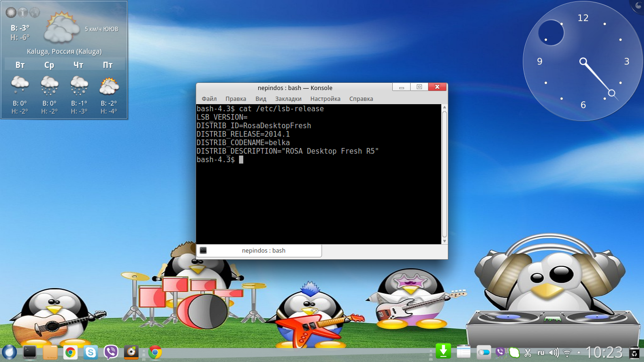Open the Закладки menu in Konsole
The width and height of the screenshot is (644, 362).
(288, 99)
